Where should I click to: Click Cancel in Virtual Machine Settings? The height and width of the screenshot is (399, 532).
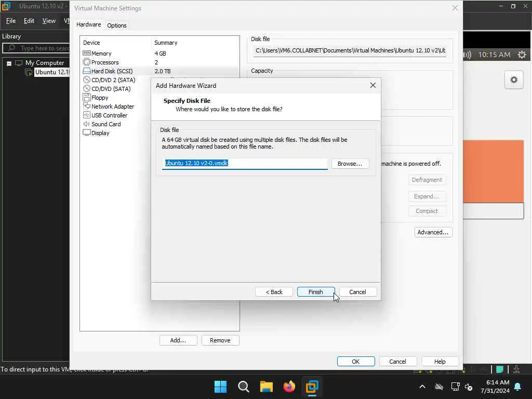pyautogui.click(x=397, y=362)
